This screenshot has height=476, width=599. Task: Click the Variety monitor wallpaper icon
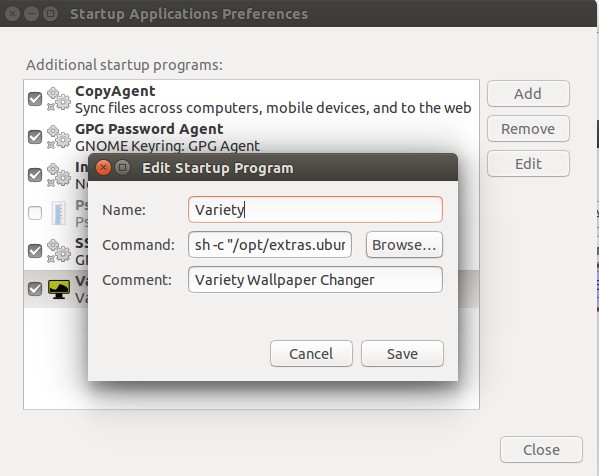(58, 289)
